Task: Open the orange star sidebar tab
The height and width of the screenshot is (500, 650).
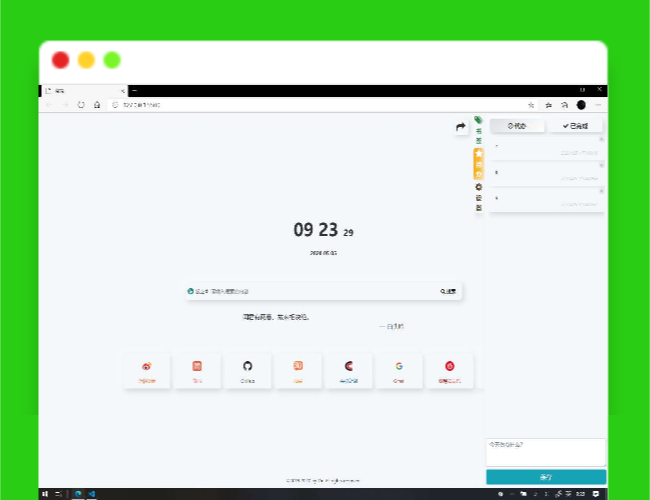Action: tap(478, 164)
